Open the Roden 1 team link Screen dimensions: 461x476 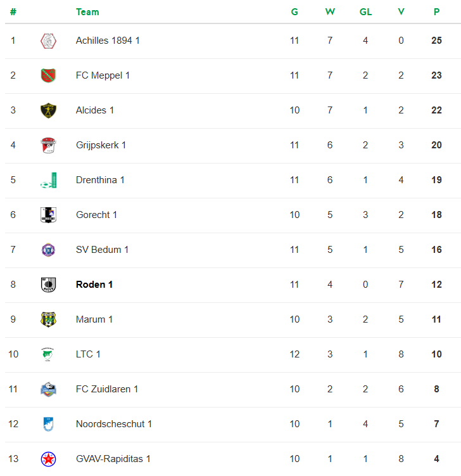coord(94,285)
